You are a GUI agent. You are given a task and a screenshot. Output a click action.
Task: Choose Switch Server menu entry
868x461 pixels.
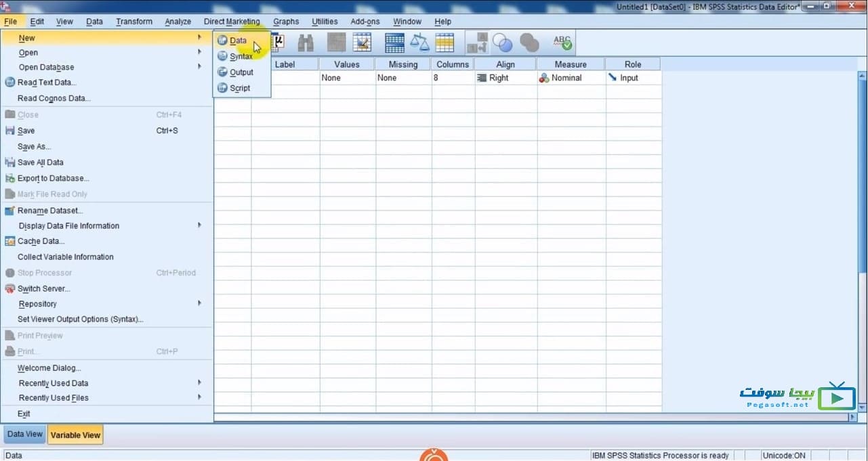tap(106, 288)
